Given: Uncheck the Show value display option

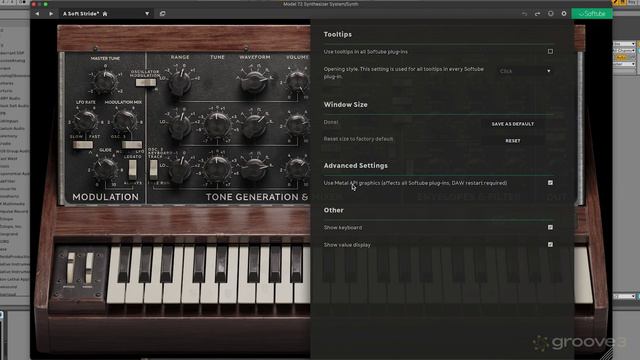Looking at the screenshot, I should coord(550,244).
